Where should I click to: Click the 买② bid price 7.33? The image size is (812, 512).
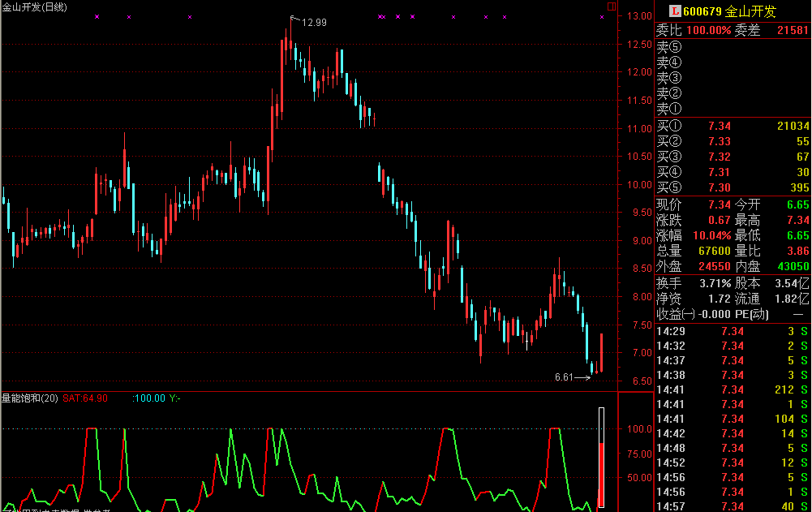click(720, 141)
